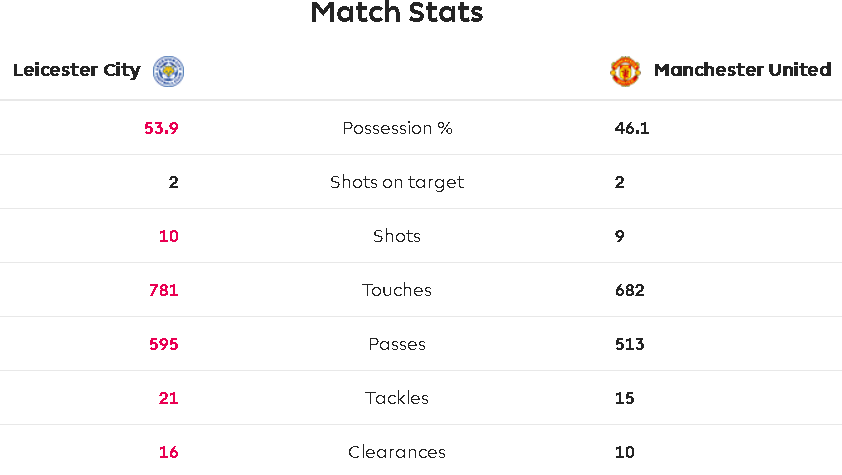Click Manchester United's 46.1 possession value
842x475 pixels.
632,128
